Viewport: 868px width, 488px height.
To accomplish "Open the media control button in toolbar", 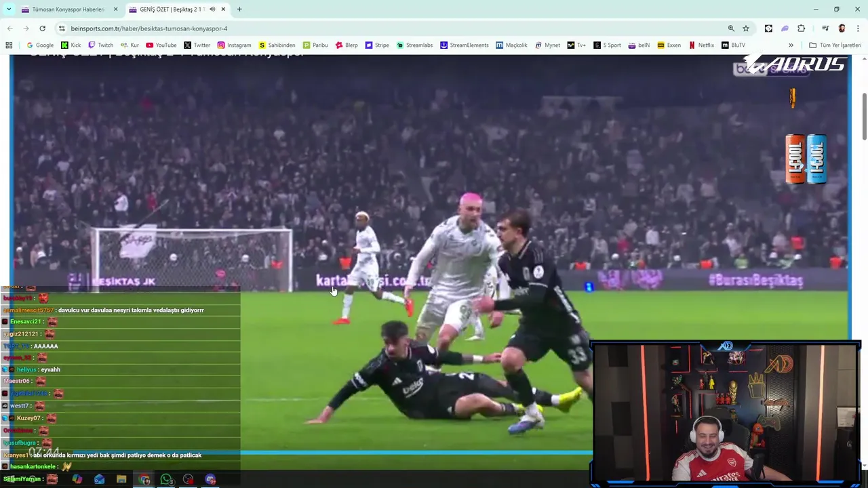I will pos(825,28).
